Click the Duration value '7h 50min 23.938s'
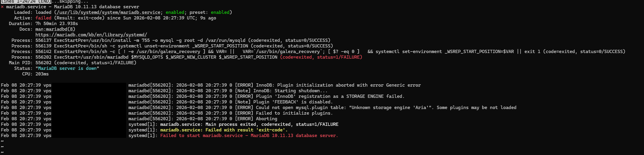Viewport: 644px width, 155px height. (x=57, y=24)
